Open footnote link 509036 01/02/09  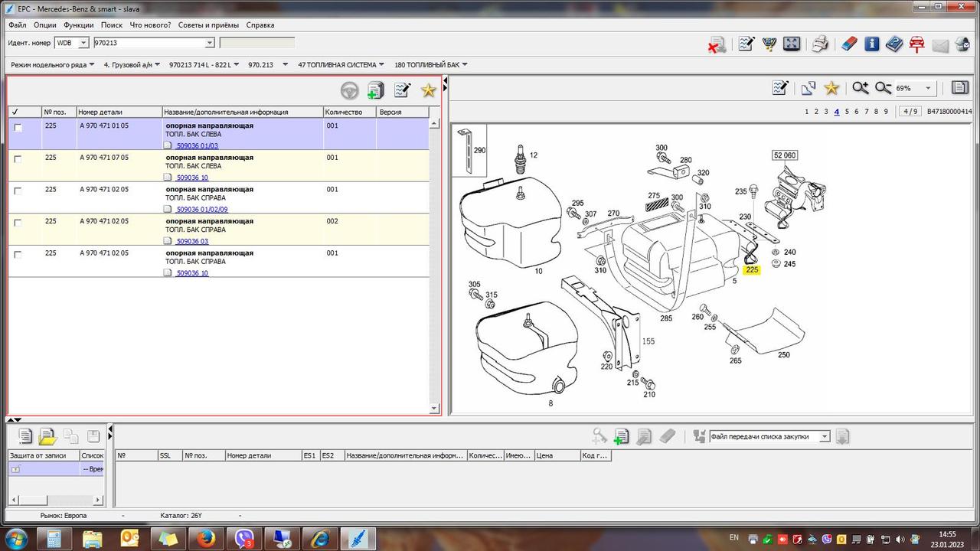coord(202,209)
